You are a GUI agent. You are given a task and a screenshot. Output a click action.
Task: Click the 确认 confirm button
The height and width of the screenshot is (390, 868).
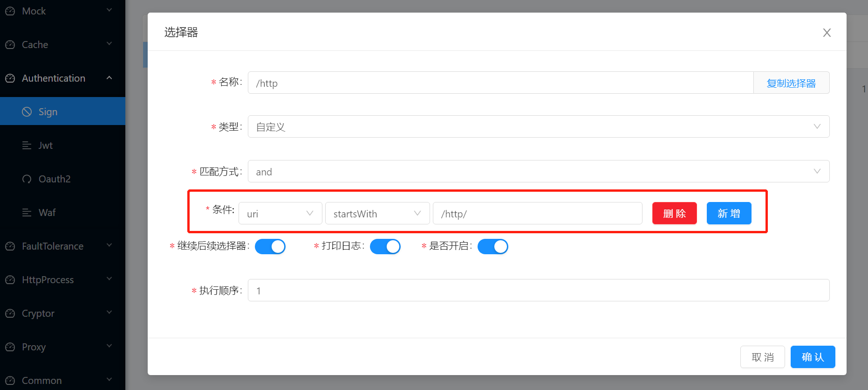click(813, 357)
